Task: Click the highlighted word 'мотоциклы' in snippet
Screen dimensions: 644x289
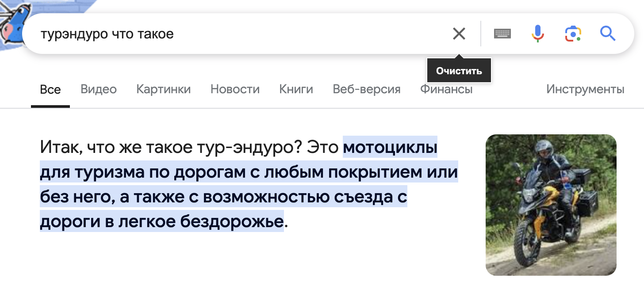Action: pos(390,147)
